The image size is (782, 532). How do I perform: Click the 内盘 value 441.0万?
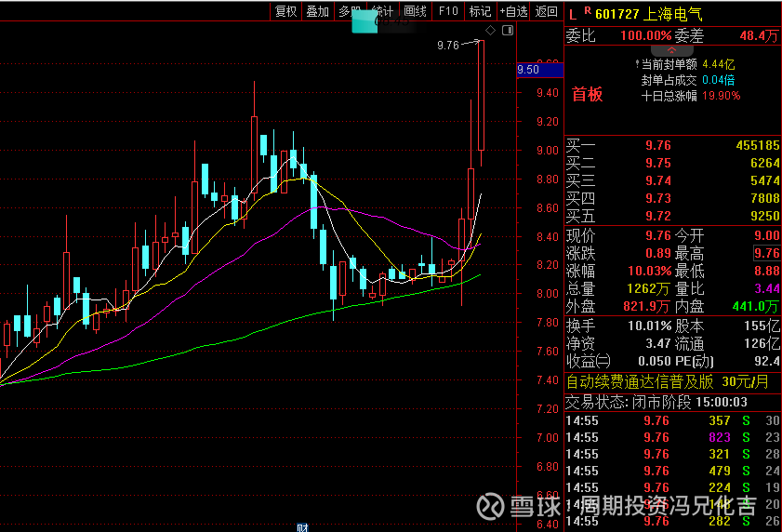755,306
